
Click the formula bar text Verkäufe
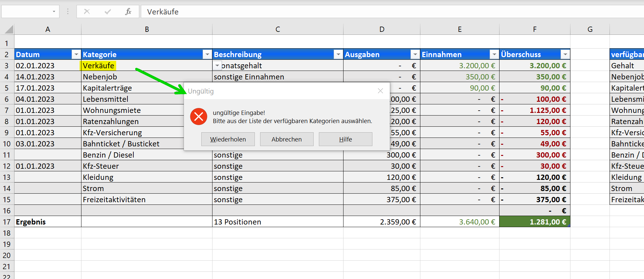point(163,12)
